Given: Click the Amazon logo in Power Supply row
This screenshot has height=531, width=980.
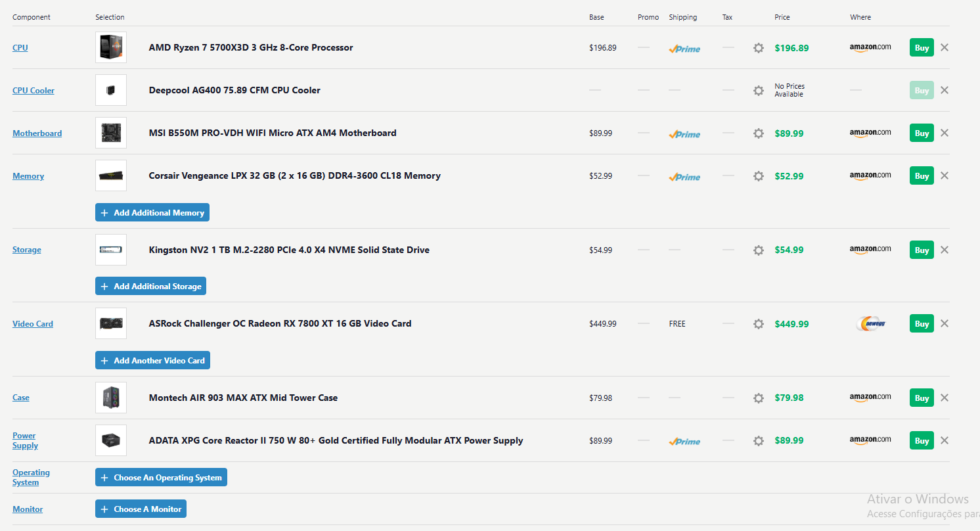Looking at the screenshot, I should click(x=870, y=440).
